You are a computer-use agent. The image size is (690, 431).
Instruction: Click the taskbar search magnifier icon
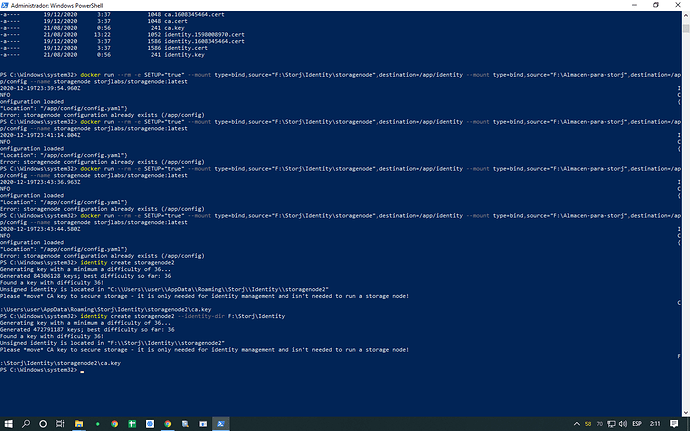pyautogui.click(x=26, y=423)
